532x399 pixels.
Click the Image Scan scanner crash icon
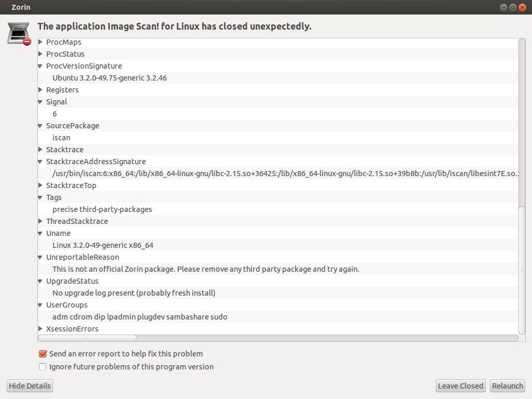(x=19, y=33)
